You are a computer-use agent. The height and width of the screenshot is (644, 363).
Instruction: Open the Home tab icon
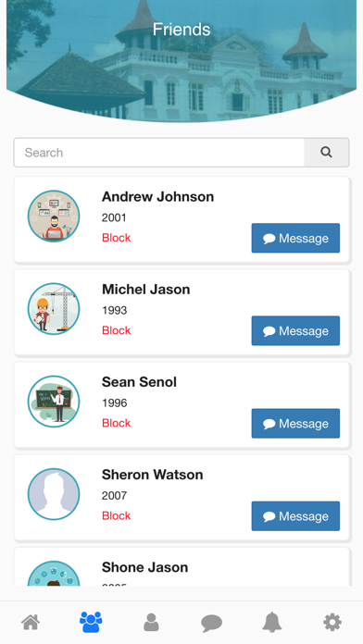(31, 623)
